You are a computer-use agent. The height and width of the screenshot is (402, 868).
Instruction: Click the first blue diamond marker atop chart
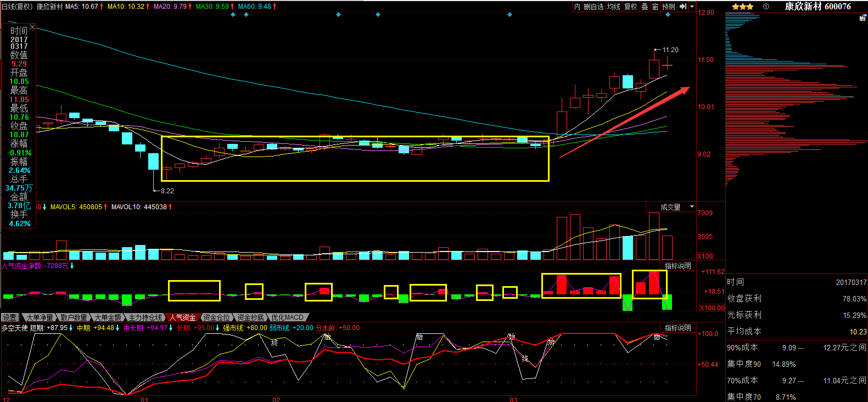pyautogui.click(x=233, y=15)
